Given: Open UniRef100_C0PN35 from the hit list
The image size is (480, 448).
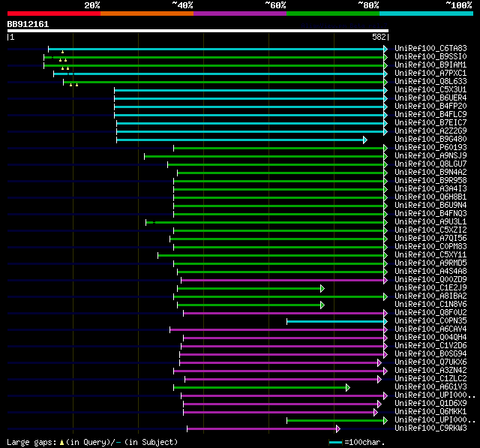Looking at the screenshot, I should (430, 321).
